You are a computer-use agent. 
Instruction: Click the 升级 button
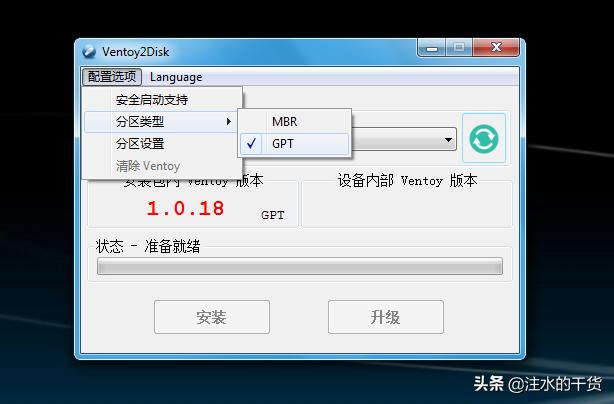386,317
